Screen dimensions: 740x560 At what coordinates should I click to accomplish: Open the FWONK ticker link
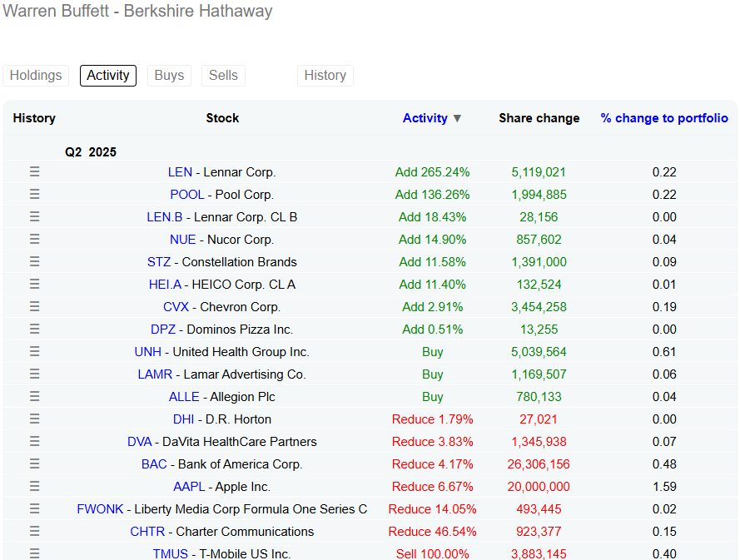100,509
